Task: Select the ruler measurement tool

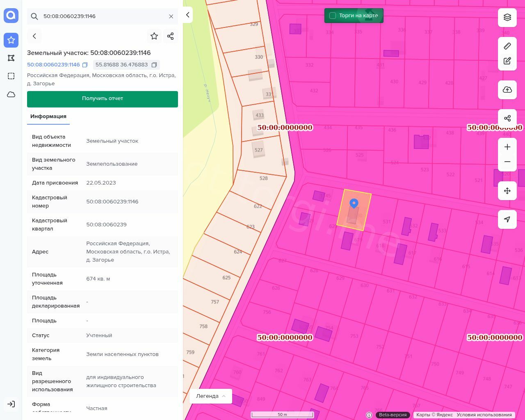Action: coord(507,46)
